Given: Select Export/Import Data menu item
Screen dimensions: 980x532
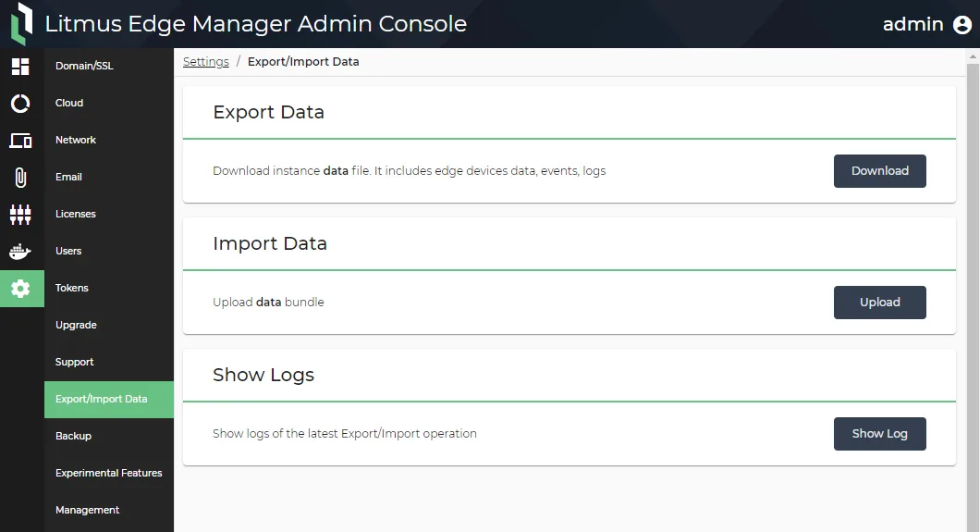Looking at the screenshot, I should [x=109, y=399].
